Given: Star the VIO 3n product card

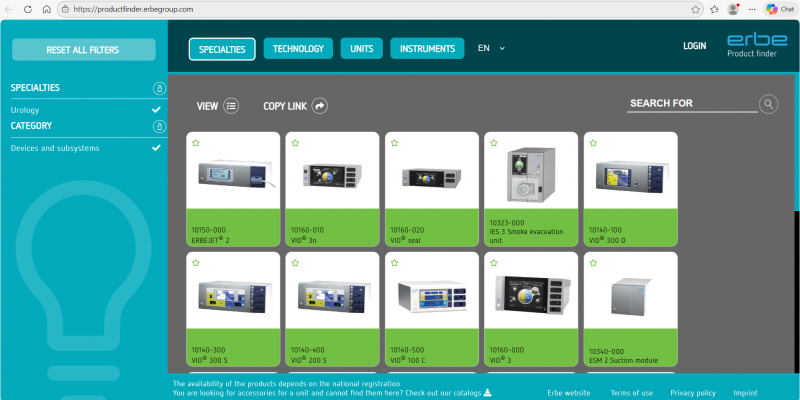Looking at the screenshot, I should (295, 143).
